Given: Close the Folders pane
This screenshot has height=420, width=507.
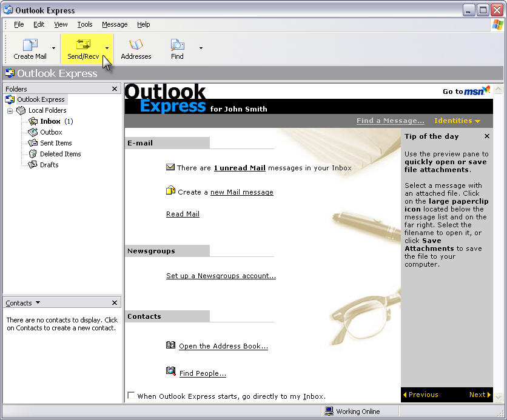Looking at the screenshot, I should [115, 89].
